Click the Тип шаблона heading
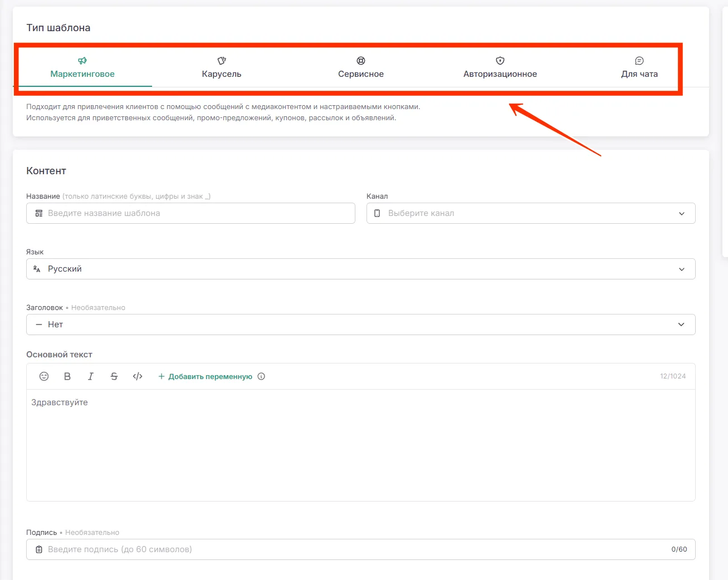 pyautogui.click(x=58, y=28)
